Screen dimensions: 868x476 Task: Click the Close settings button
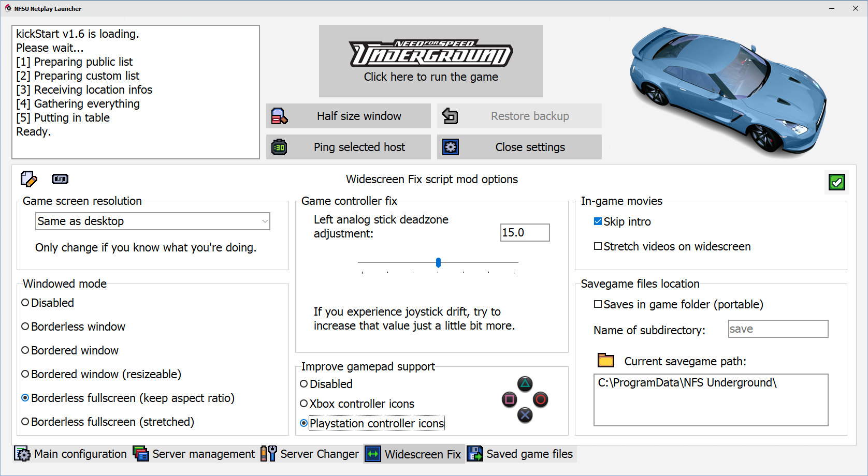coord(519,147)
